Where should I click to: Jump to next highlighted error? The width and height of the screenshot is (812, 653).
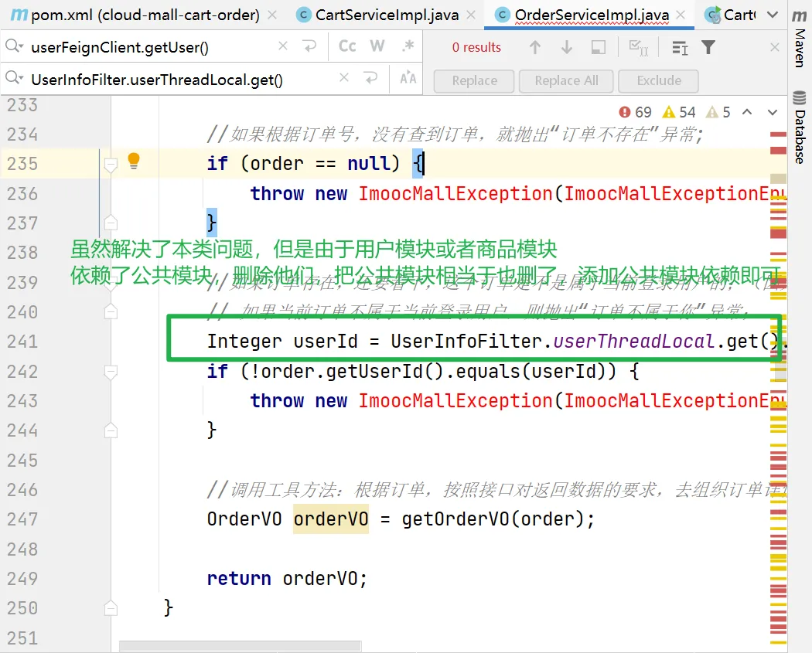click(x=772, y=112)
